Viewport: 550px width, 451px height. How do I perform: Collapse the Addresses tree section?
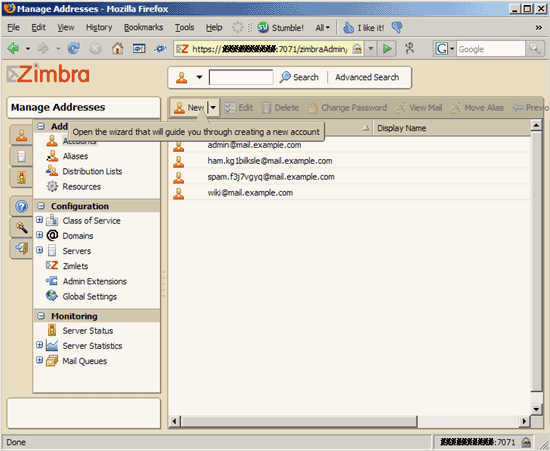(x=41, y=126)
